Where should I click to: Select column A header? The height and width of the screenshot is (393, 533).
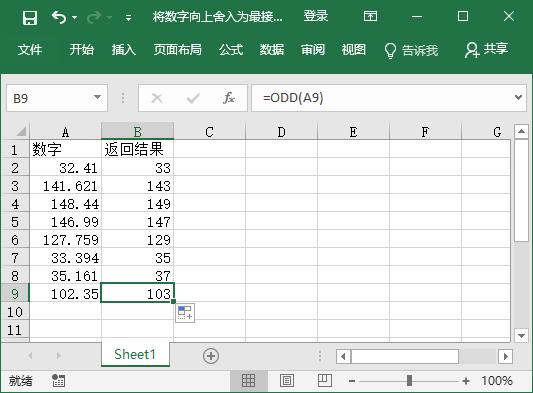[65, 132]
